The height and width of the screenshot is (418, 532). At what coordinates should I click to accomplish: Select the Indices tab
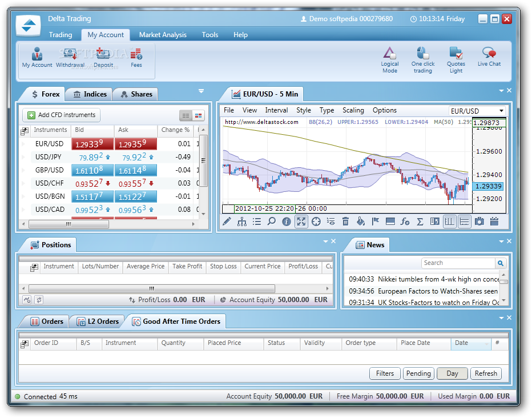click(x=90, y=94)
